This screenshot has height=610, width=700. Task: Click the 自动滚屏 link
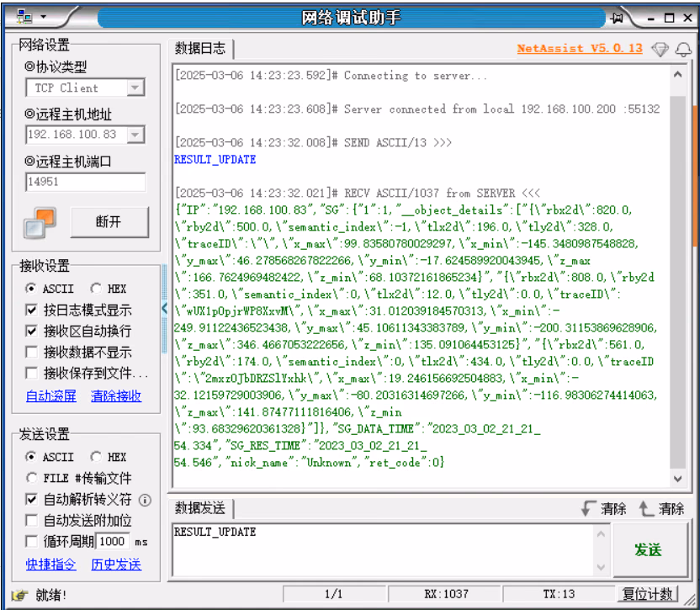(x=50, y=395)
